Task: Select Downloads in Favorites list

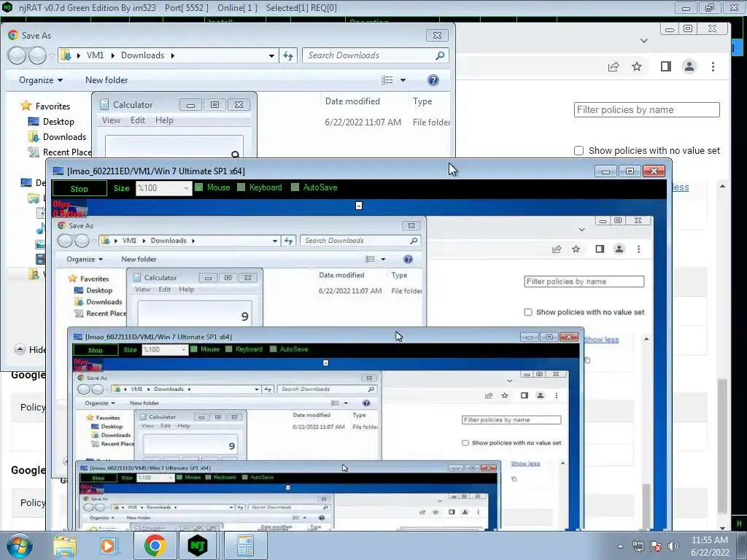Action: pyautogui.click(x=64, y=136)
